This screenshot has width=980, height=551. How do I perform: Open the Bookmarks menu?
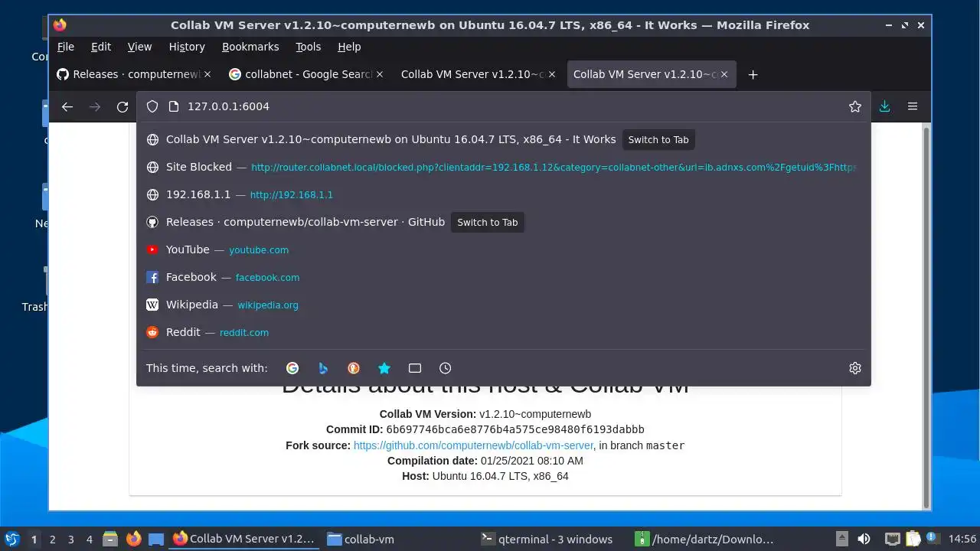click(x=250, y=47)
